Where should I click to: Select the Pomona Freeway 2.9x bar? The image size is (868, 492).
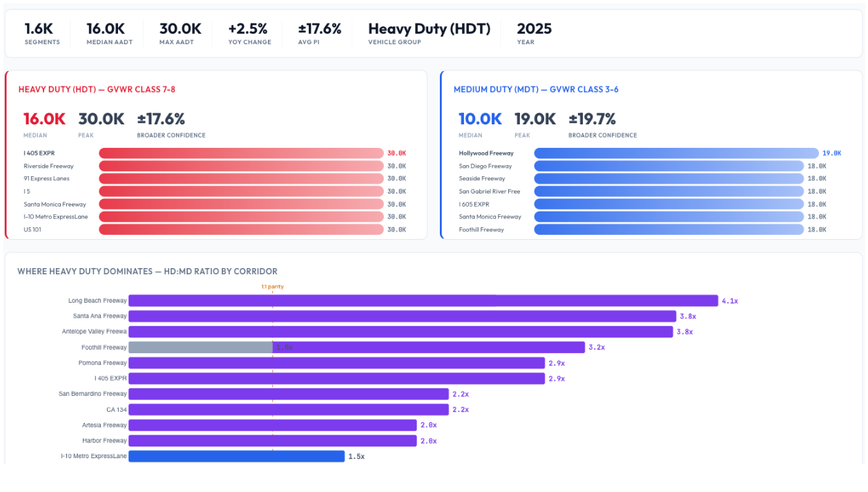336,363
